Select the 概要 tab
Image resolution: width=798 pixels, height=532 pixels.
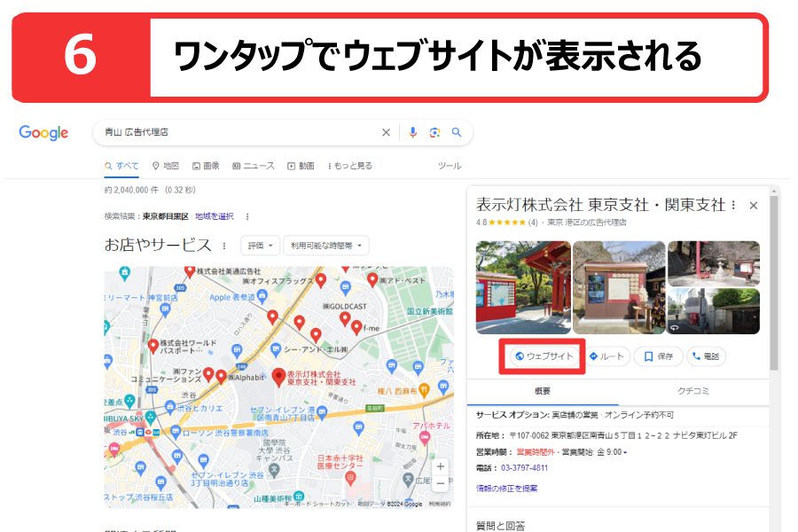coord(543,392)
